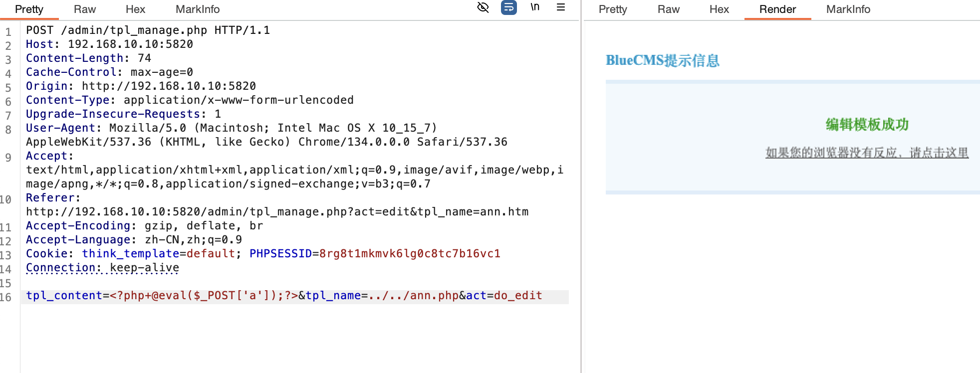This screenshot has width=980, height=373.
Task: Select the response Render tab
Action: coord(777,9)
